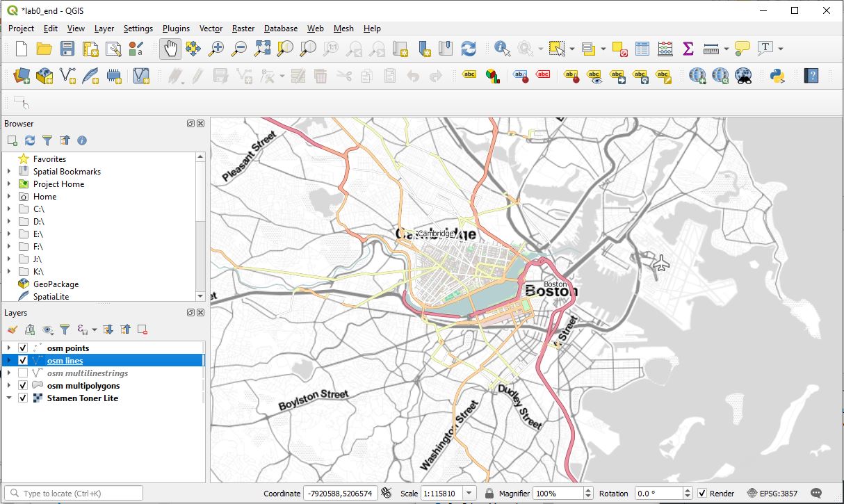This screenshot has width=844, height=504.
Task: Open the Layer menu
Action: coord(104,29)
